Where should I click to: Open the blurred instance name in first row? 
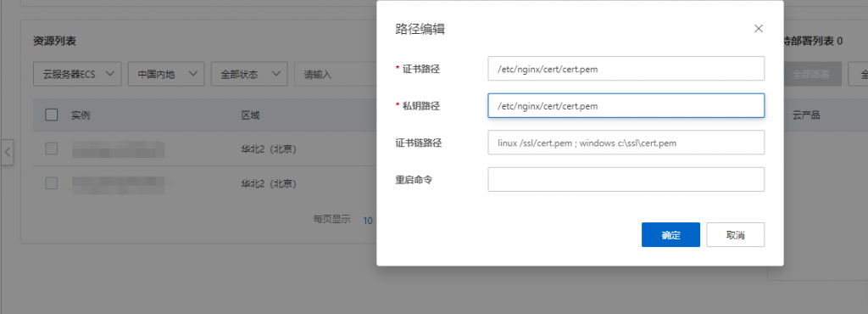[x=117, y=149]
